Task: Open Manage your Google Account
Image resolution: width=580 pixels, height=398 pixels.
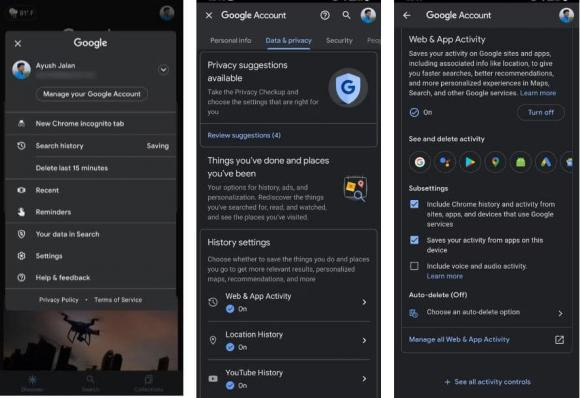Action: pyautogui.click(x=92, y=94)
